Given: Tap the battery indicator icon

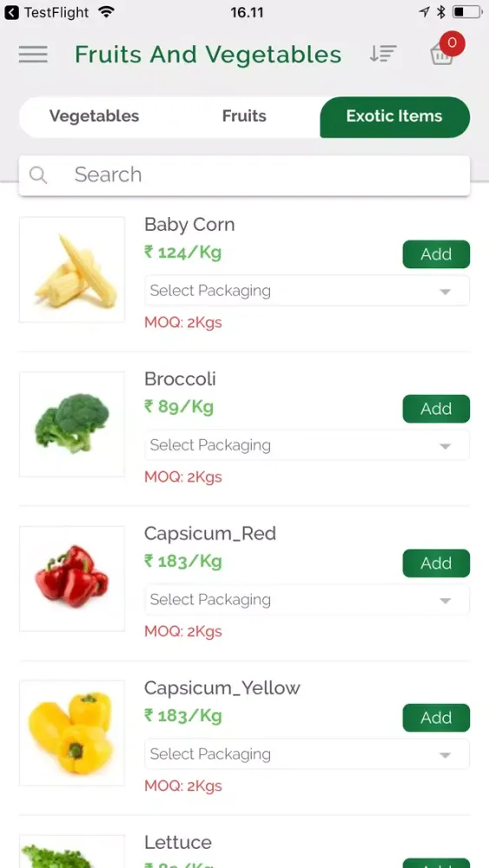Looking at the screenshot, I should coord(466,11).
